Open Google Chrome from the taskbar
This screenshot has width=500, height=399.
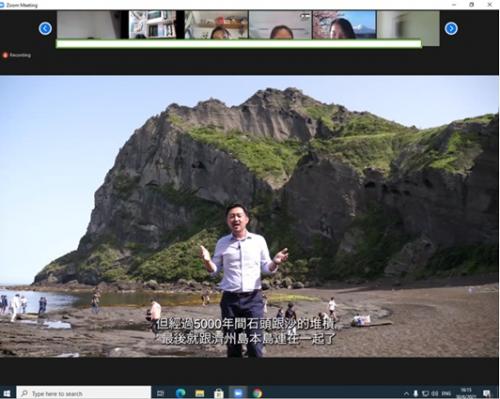[x=257, y=393]
